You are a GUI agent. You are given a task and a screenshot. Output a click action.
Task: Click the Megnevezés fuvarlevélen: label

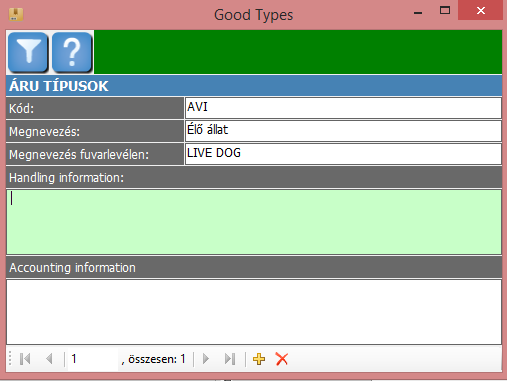pyautogui.click(x=95, y=154)
